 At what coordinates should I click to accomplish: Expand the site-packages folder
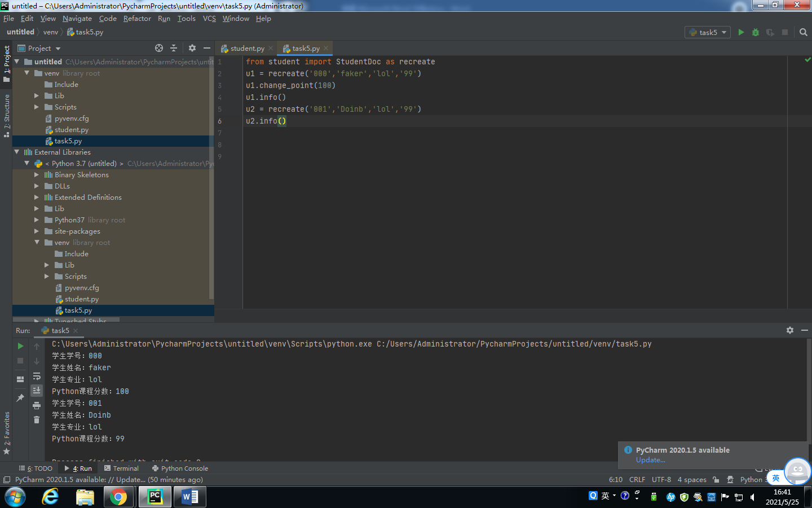coord(37,231)
